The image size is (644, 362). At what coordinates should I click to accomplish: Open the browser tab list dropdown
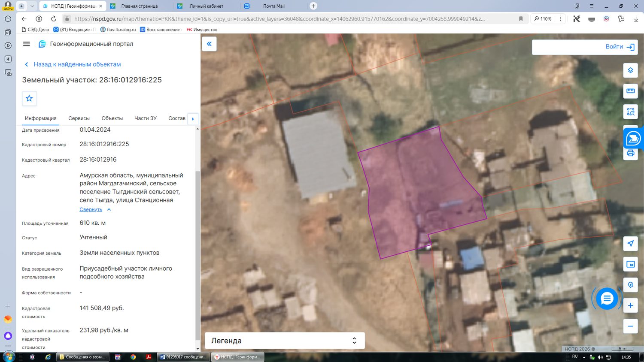(32, 6)
